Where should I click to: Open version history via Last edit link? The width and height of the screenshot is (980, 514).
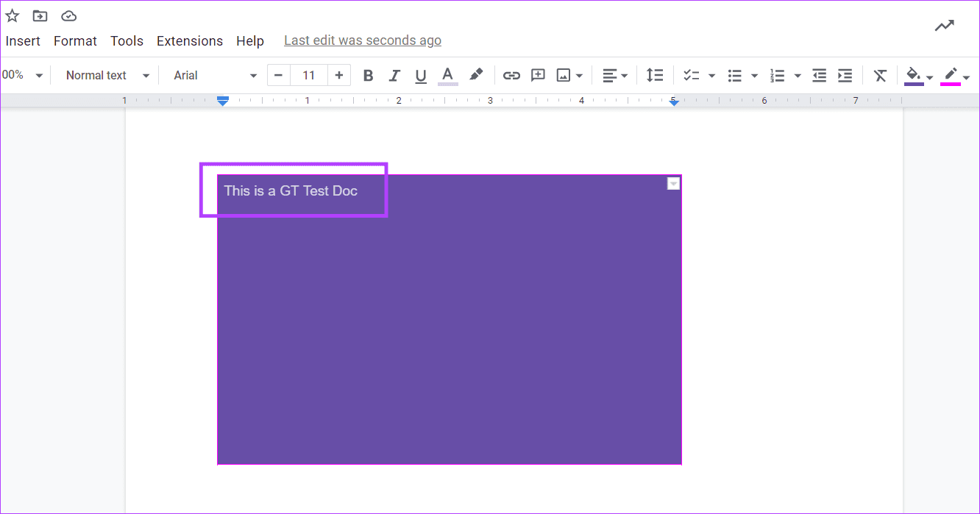coord(362,40)
